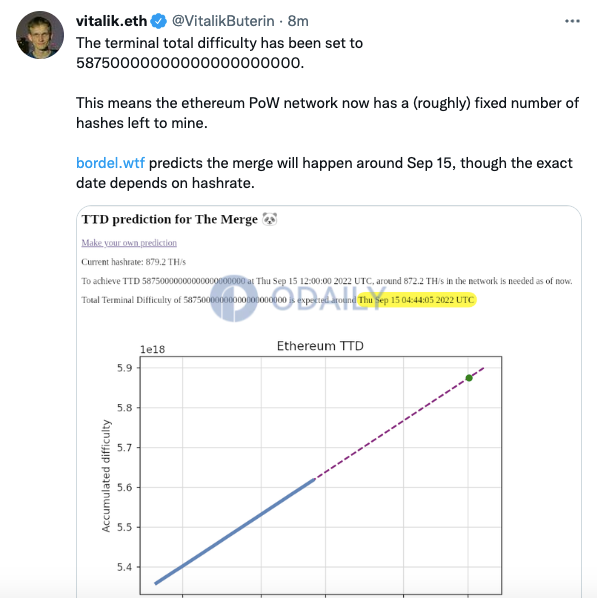Screen dimensions: 597x598
Task: Click the blue verified badge icon
Action: [159, 21]
